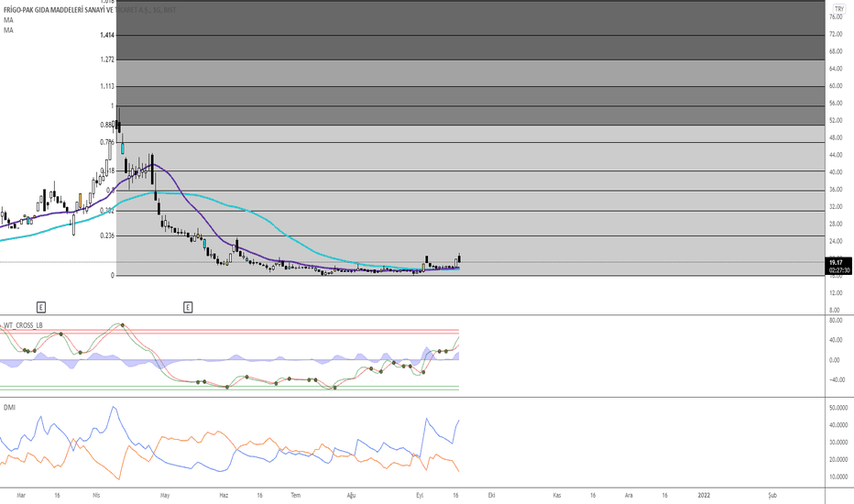Click the 1.272 Fibonacci level label
This screenshot has width=854, height=504.
107,60
